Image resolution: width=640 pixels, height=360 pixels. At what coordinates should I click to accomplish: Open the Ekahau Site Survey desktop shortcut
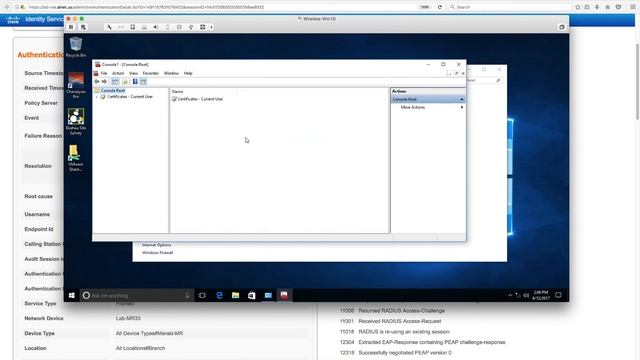76,122
